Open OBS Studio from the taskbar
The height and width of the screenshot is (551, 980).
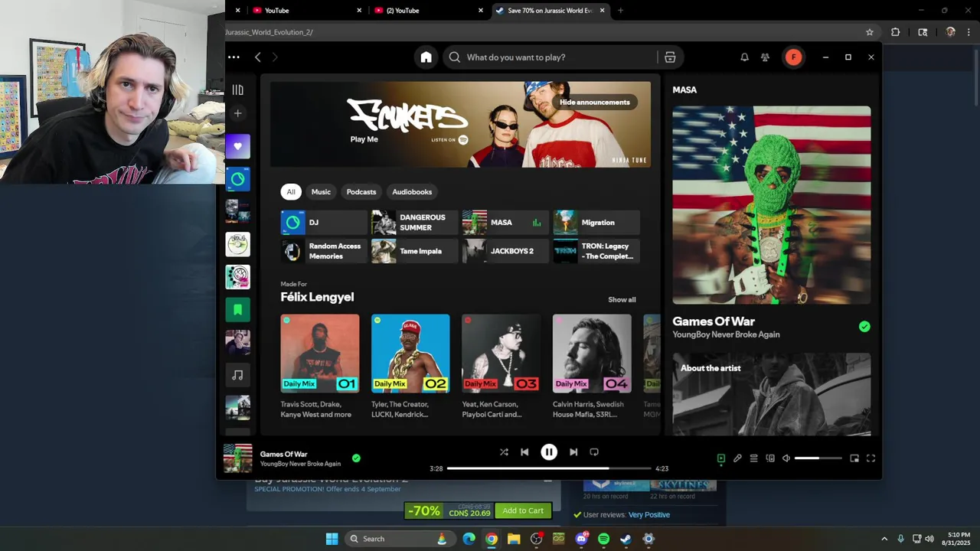point(537,539)
